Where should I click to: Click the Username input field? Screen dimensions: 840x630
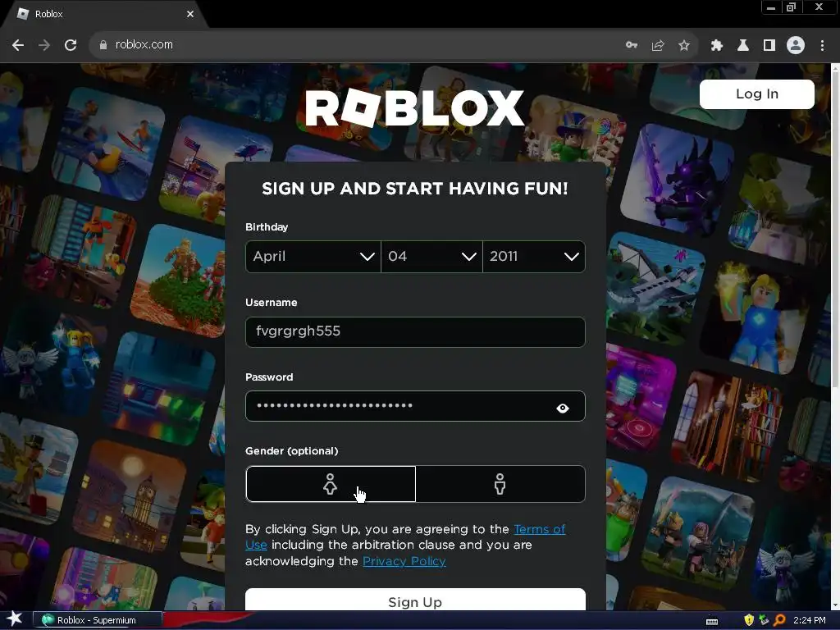[415, 331]
